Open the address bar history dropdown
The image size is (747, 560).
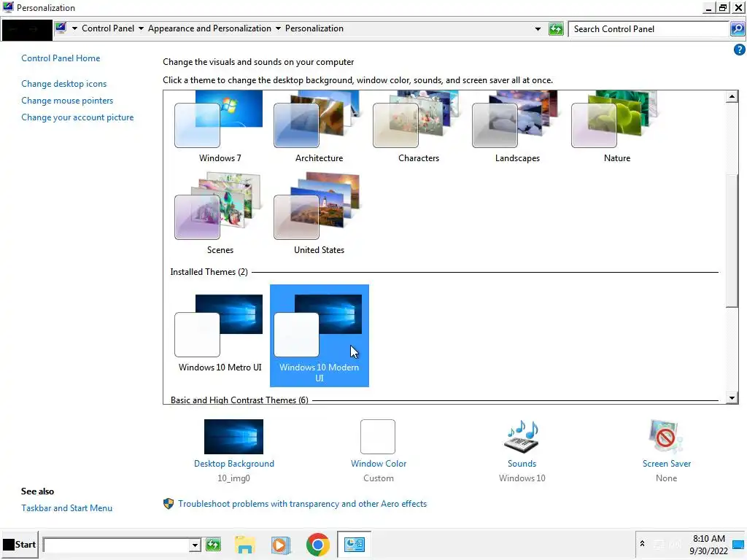pyautogui.click(x=538, y=29)
